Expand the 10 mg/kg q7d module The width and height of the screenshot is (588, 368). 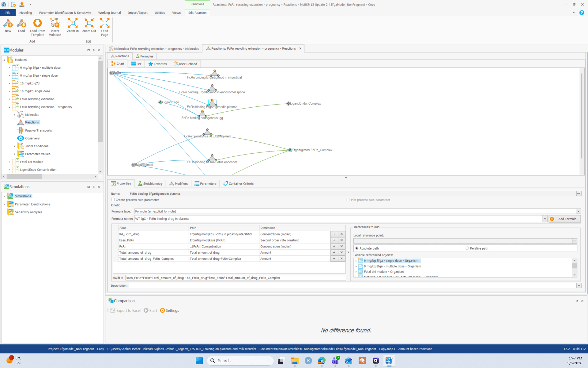point(9,83)
